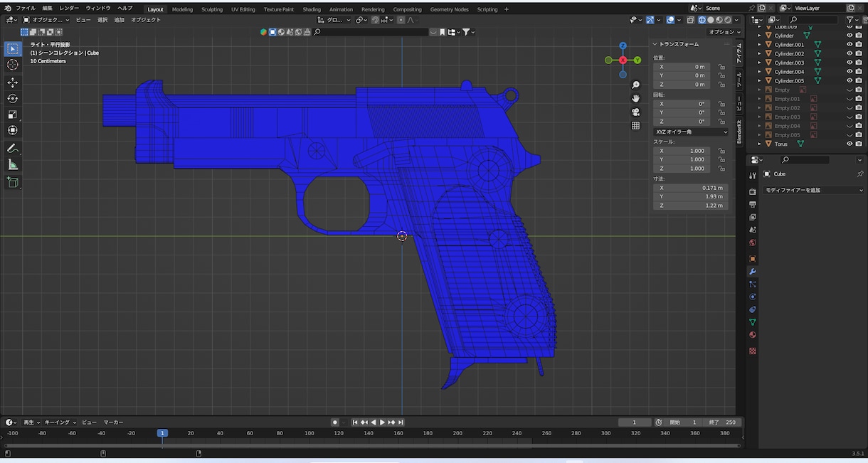868x463 pixels.
Task: Open the Output properties tab
Action: tap(753, 205)
